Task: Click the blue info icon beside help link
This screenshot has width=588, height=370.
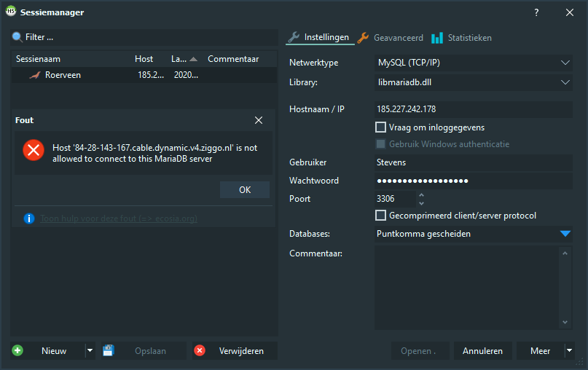Action: coord(29,218)
